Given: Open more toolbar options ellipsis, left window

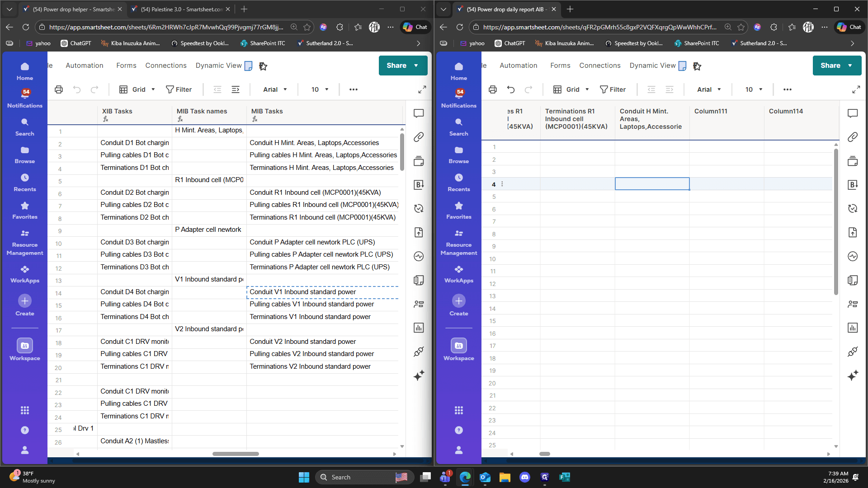Looking at the screenshot, I should (354, 89).
